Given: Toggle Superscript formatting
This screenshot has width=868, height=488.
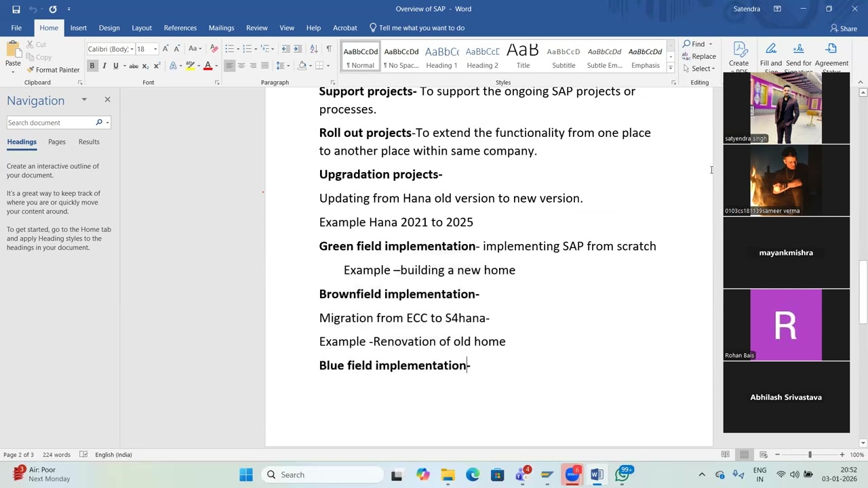Looking at the screenshot, I should [x=157, y=66].
